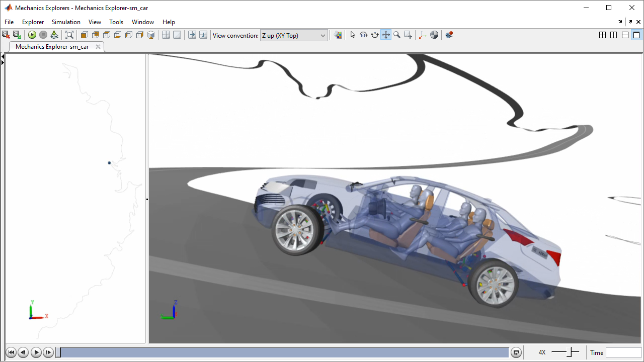The image size is (644, 362).
Task: Choose the Select arrow pointer tool
Action: pos(352,35)
